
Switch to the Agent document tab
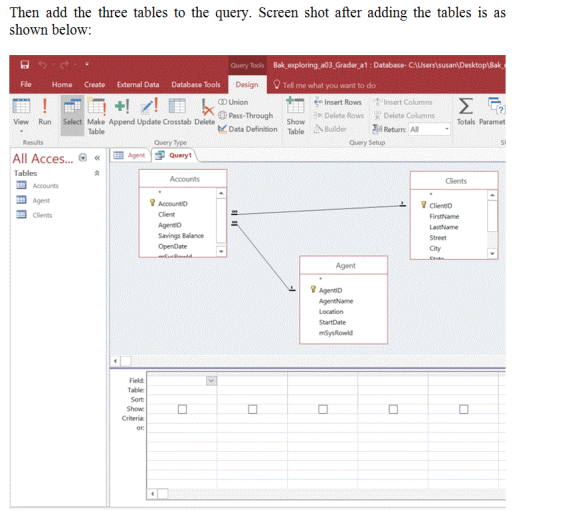131,155
